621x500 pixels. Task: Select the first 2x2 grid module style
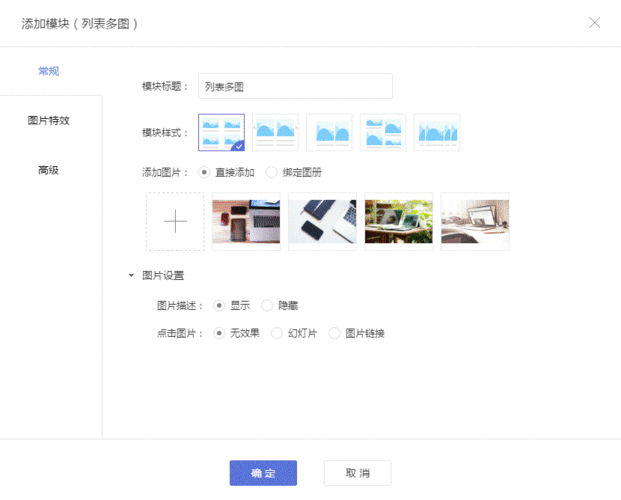coord(221,132)
